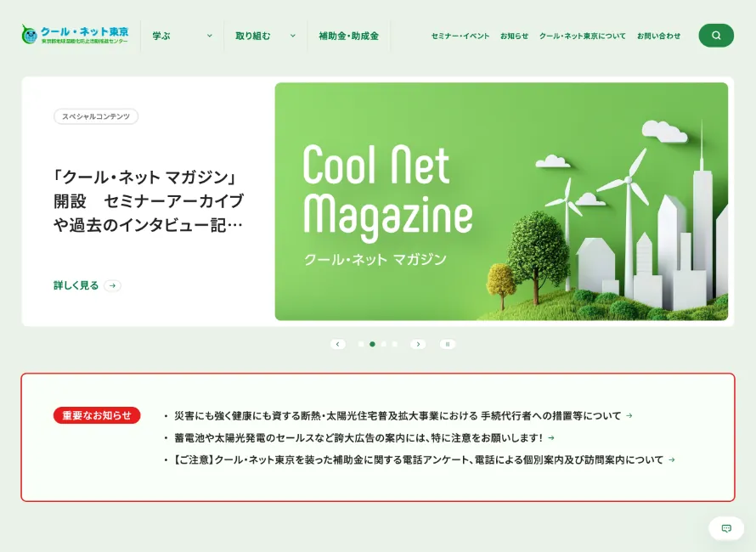
Task: Select the third carousel indicator dot
Action: (384, 344)
